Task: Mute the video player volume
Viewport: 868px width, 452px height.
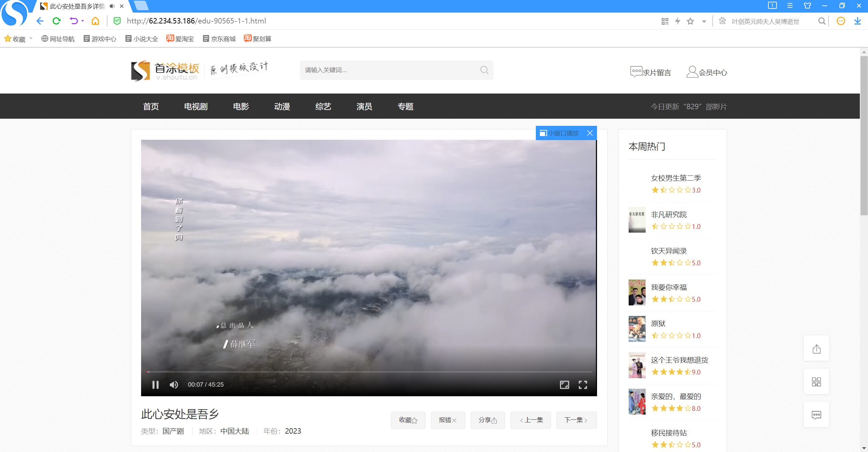Action: 174,385
